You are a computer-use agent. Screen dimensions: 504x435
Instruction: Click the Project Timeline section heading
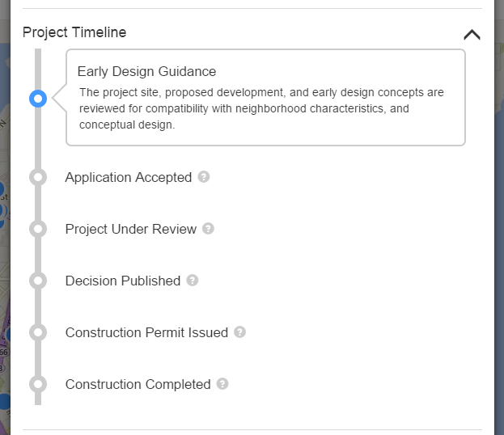(74, 32)
